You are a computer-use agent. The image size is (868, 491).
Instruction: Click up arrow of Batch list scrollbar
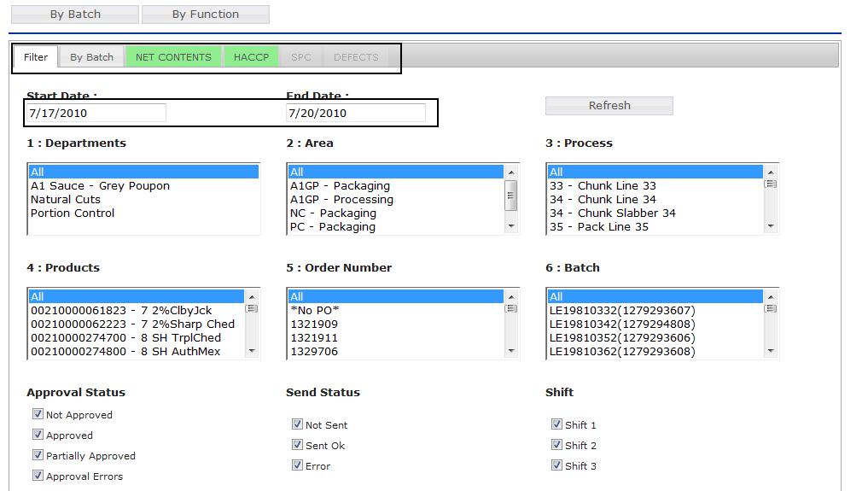(771, 296)
